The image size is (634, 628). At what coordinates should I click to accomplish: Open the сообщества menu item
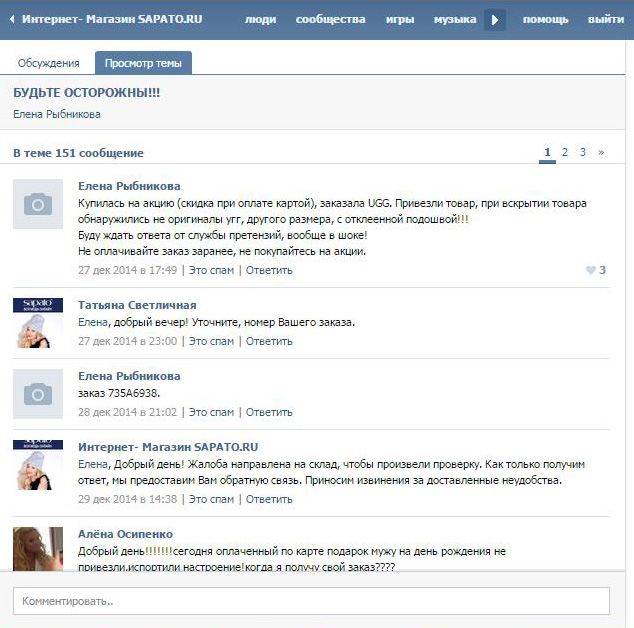point(330,19)
